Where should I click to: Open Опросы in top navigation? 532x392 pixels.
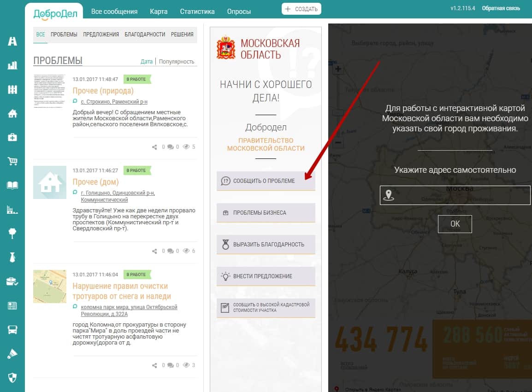pos(239,12)
